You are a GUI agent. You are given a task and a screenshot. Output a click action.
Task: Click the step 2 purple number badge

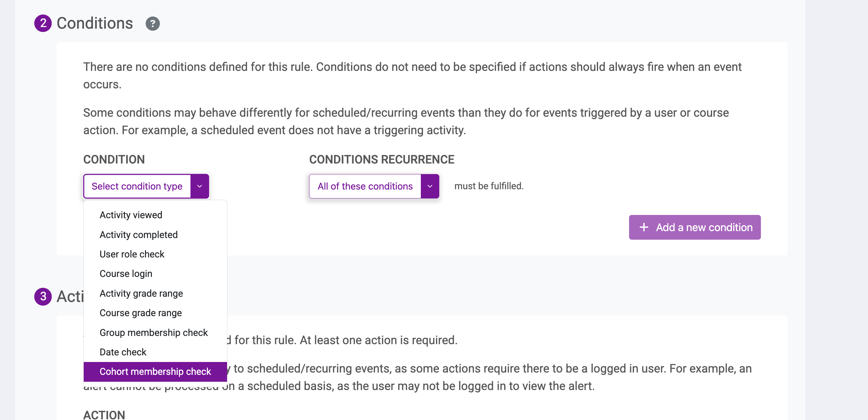pos(43,23)
